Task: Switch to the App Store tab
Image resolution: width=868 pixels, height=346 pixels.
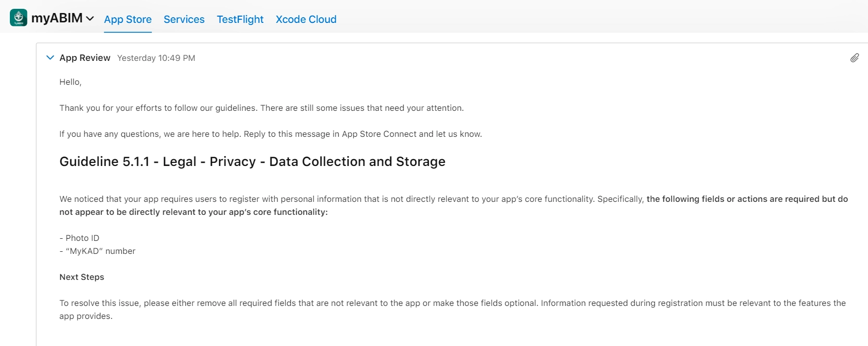Action: click(x=127, y=19)
